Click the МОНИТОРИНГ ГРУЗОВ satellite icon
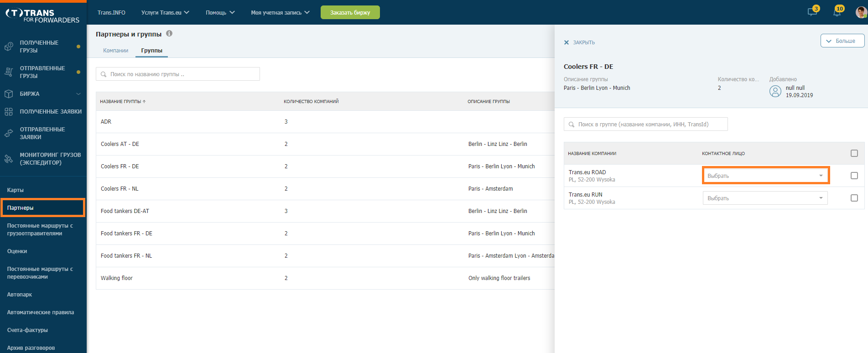Image resolution: width=868 pixels, height=353 pixels. [x=9, y=159]
